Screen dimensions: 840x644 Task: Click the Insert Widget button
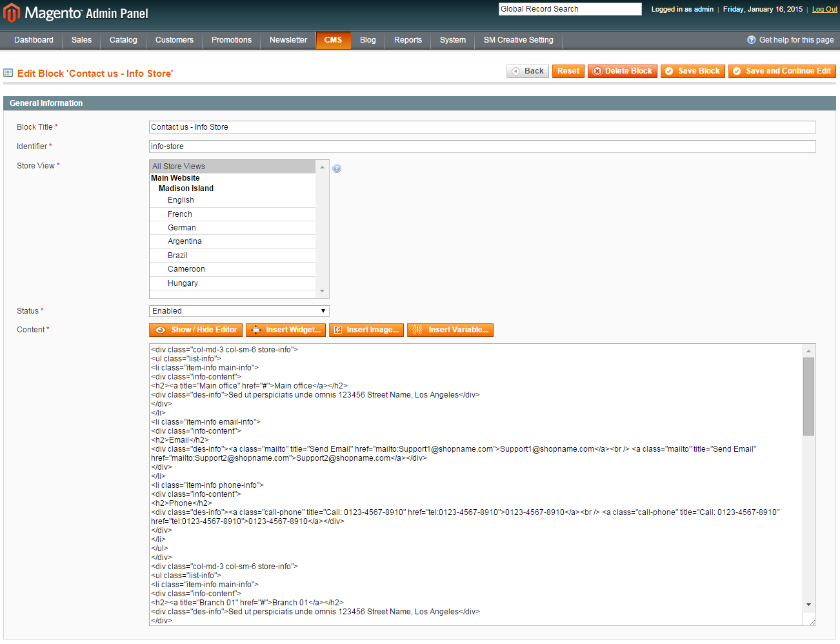pyautogui.click(x=286, y=330)
